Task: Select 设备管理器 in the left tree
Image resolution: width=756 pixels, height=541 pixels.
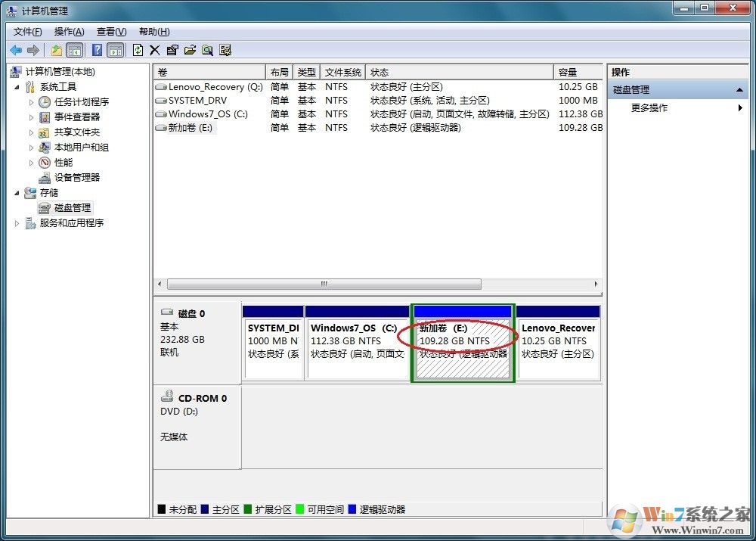Action: [76, 178]
